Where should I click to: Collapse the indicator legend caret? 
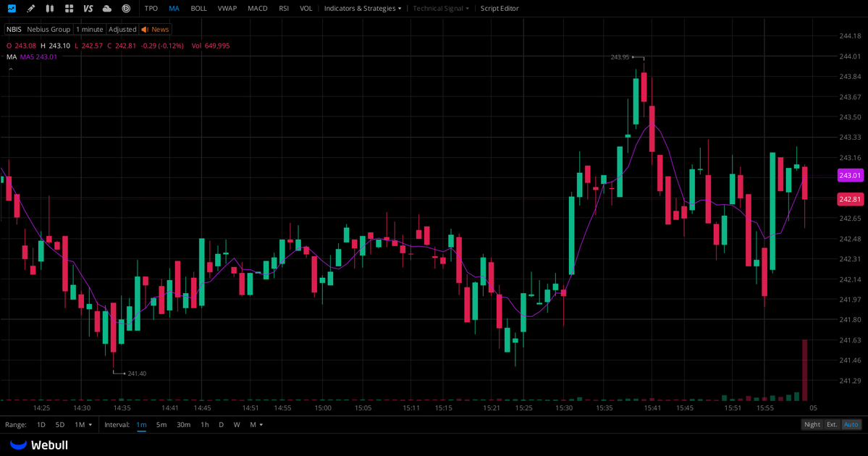(11, 69)
